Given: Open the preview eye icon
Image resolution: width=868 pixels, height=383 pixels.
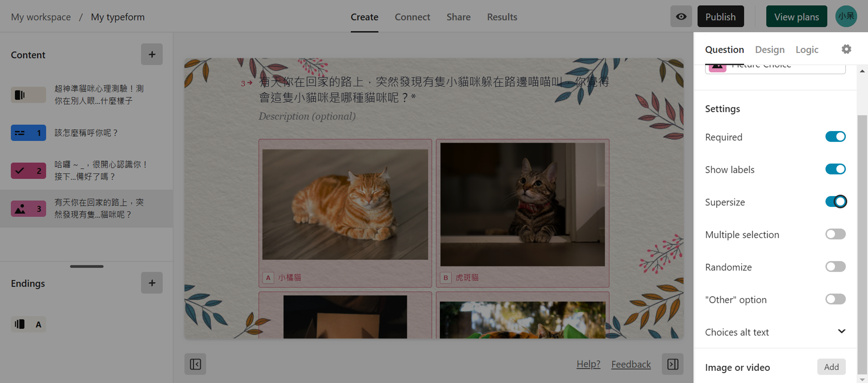Looking at the screenshot, I should coord(681,16).
